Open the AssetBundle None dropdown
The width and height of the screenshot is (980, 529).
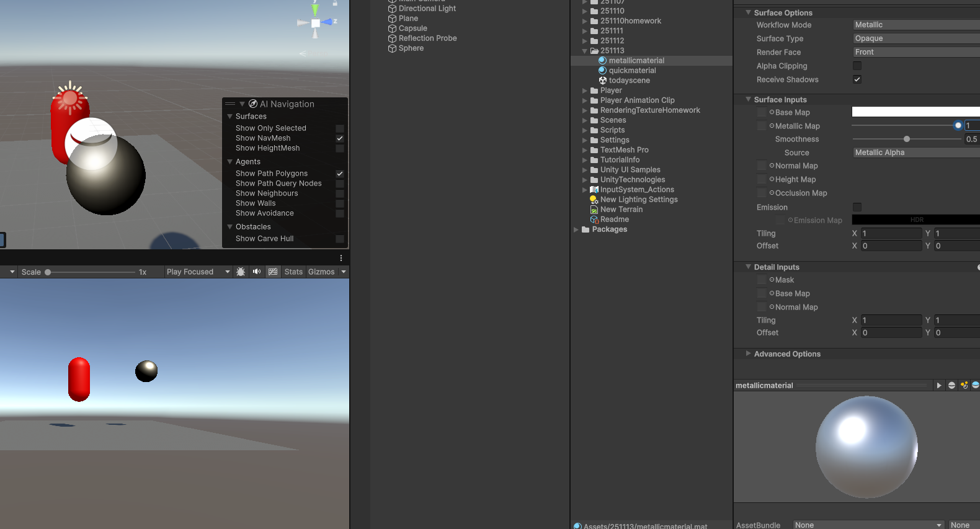click(x=868, y=525)
